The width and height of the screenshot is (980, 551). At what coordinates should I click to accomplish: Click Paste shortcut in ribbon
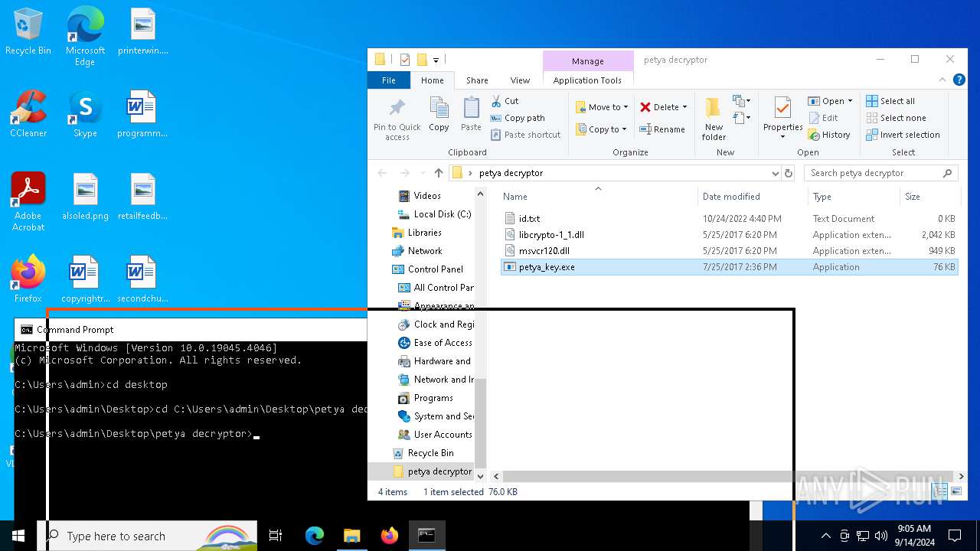pos(524,135)
